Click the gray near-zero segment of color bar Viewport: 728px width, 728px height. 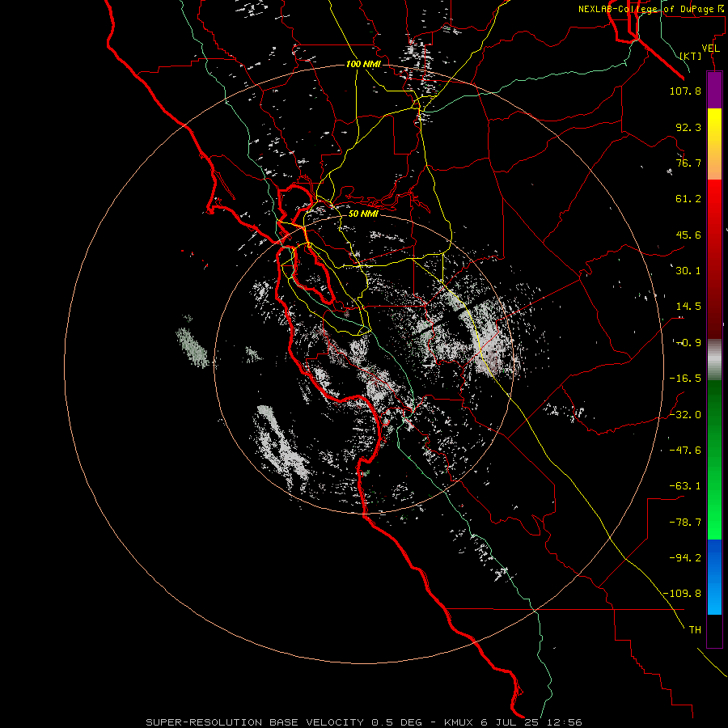tap(714, 360)
